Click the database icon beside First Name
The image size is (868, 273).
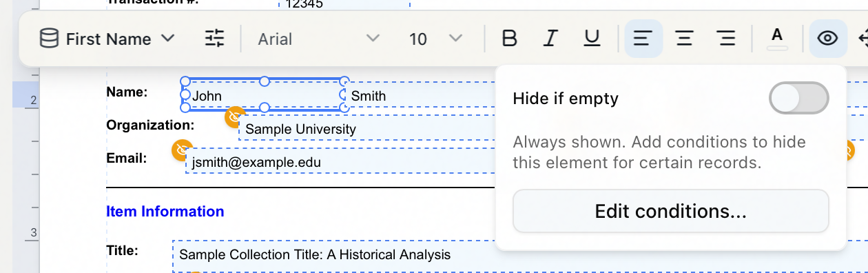point(49,39)
